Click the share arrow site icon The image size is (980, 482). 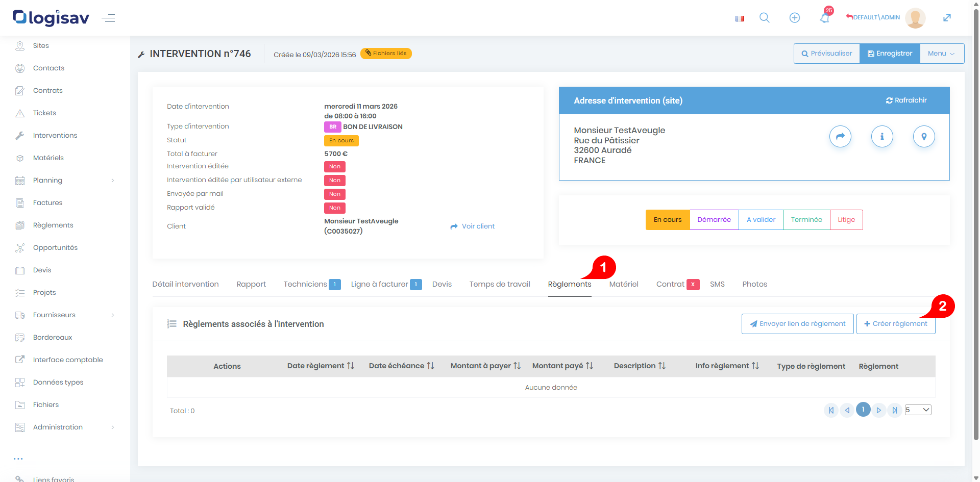840,137
